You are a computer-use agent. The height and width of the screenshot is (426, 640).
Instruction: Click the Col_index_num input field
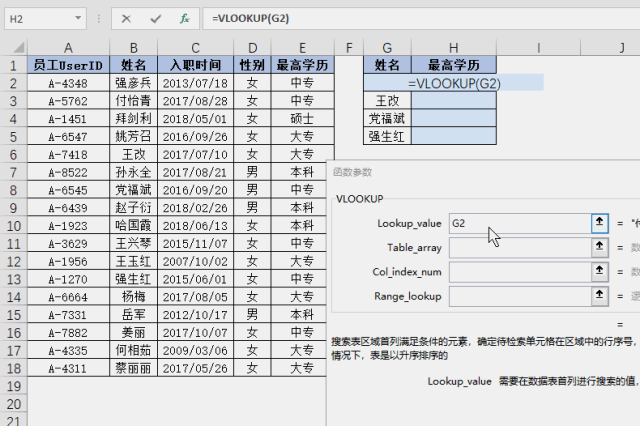click(520, 272)
